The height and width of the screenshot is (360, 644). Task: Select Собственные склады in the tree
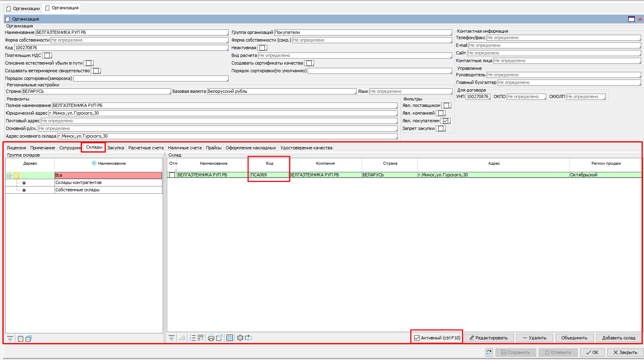[78, 190]
